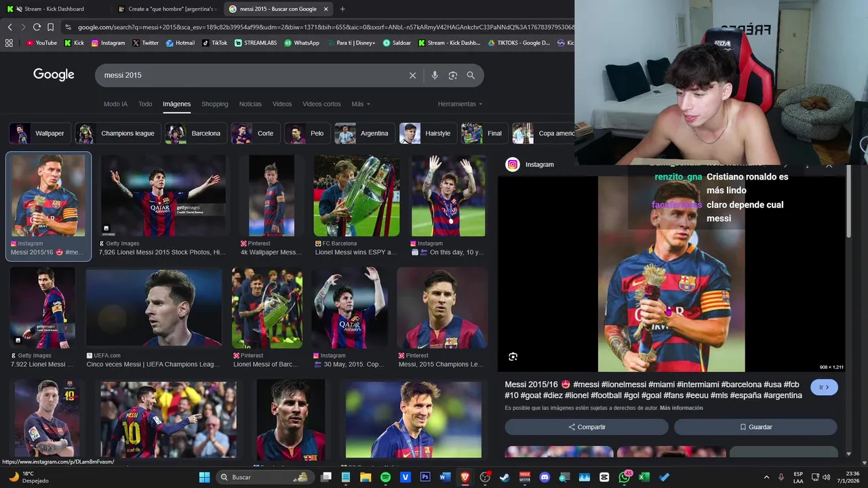Open the Hotmail bookmark
The image size is (868, 488).
click(x=180, y=43)
